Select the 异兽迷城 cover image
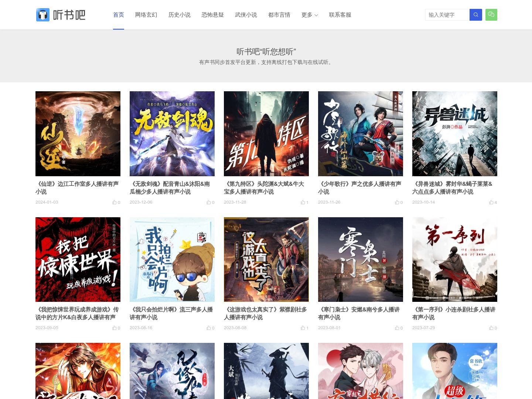The width and height of the screenshot is (532, 399). (x=455, y=134)
